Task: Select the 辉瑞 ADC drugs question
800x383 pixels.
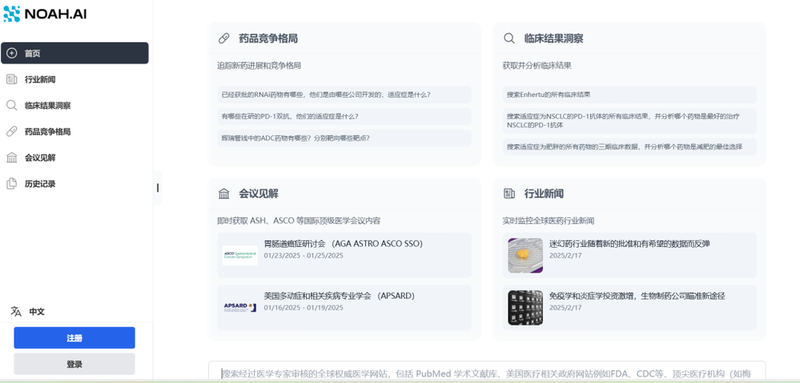Action: (x=344, y=138)
